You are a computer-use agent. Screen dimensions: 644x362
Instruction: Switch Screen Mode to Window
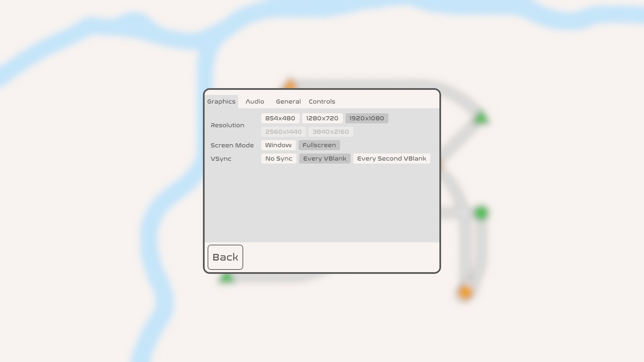(x=278, y=145)
